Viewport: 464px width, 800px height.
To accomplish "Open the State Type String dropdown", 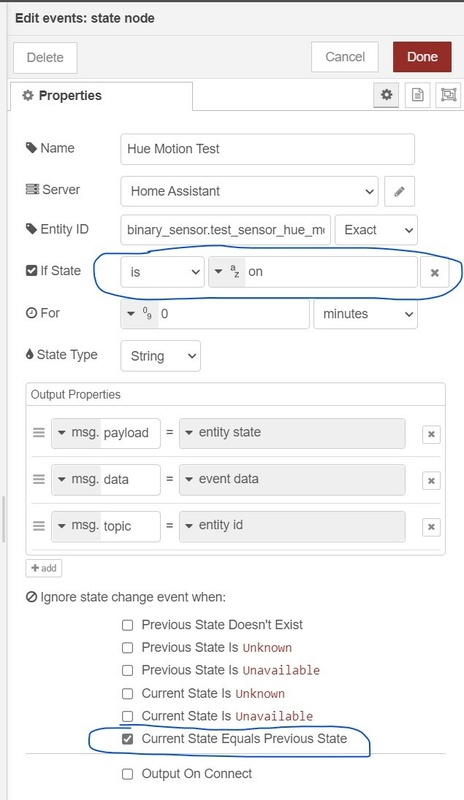I will coord(160,356).
